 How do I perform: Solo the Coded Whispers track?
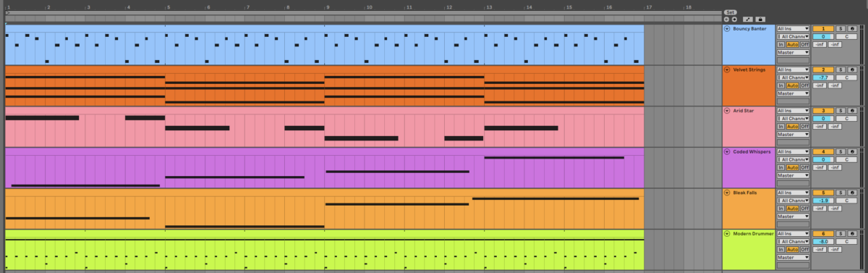click(841, 151)
